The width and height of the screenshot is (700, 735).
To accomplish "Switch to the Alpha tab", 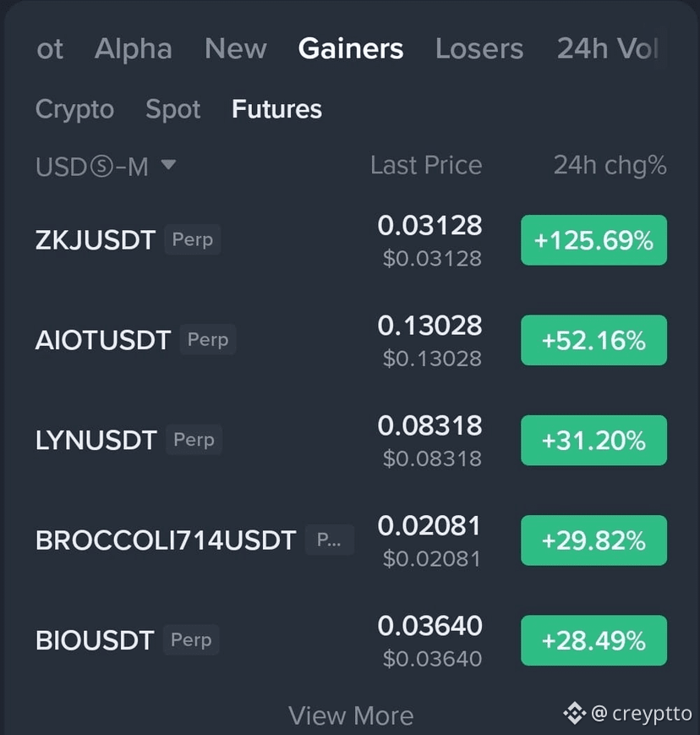I will coord(134,49).
